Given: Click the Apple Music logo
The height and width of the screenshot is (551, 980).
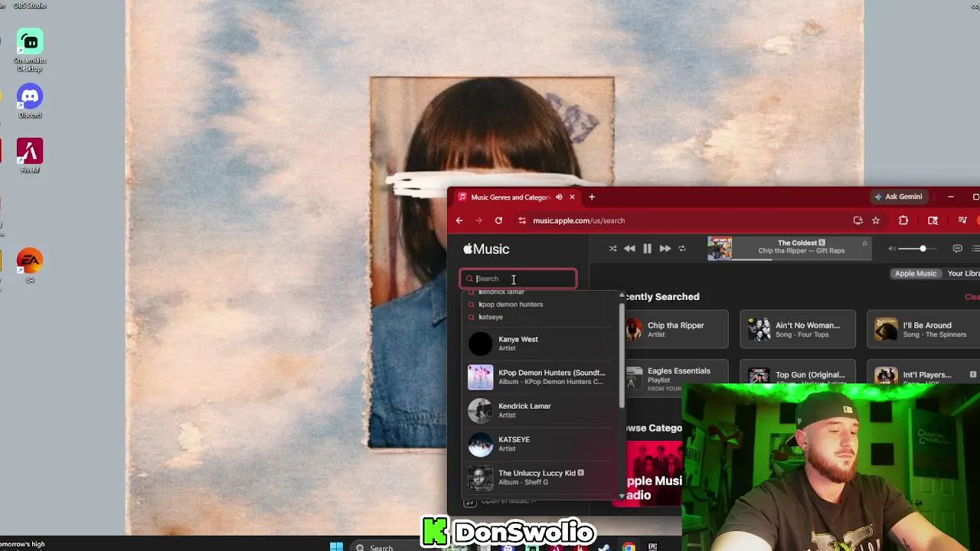Looking at the screenshot, I should coord(486,249).
